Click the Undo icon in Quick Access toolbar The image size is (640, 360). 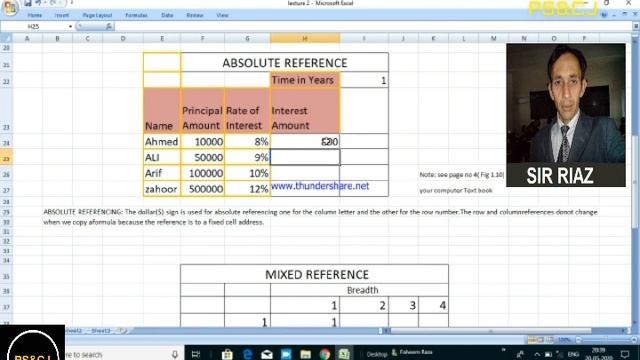pos(39,3)
